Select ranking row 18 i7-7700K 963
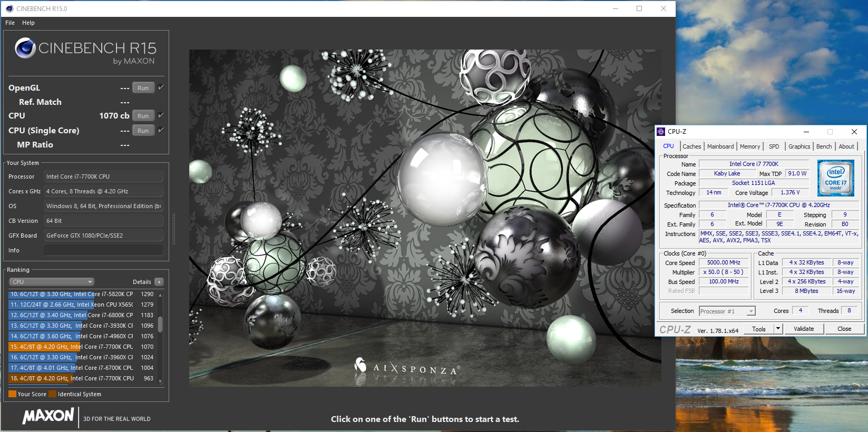Screen dimensions: 868x432 pos(82,378)
